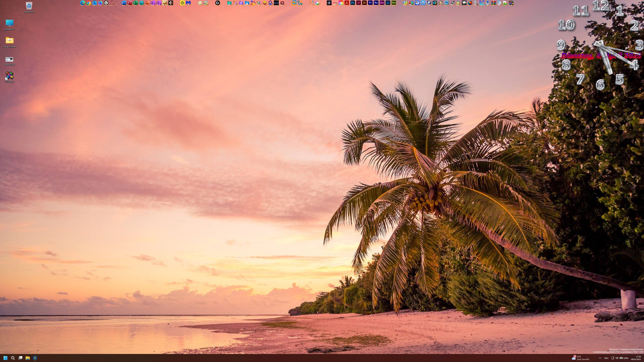This screenshot has height=362, width=644.
Task: Open Google Chrome from dock
Action: pos(89,3)
